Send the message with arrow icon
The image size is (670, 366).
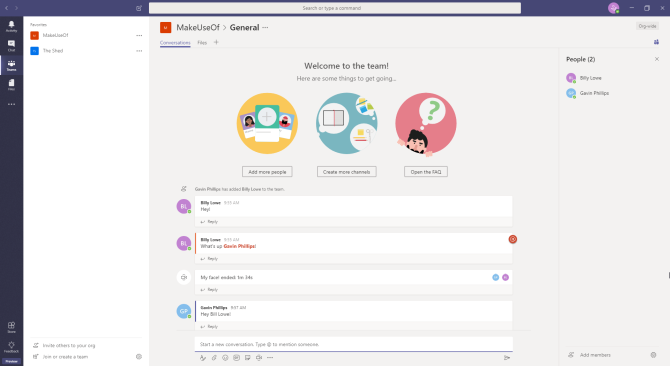507,358
